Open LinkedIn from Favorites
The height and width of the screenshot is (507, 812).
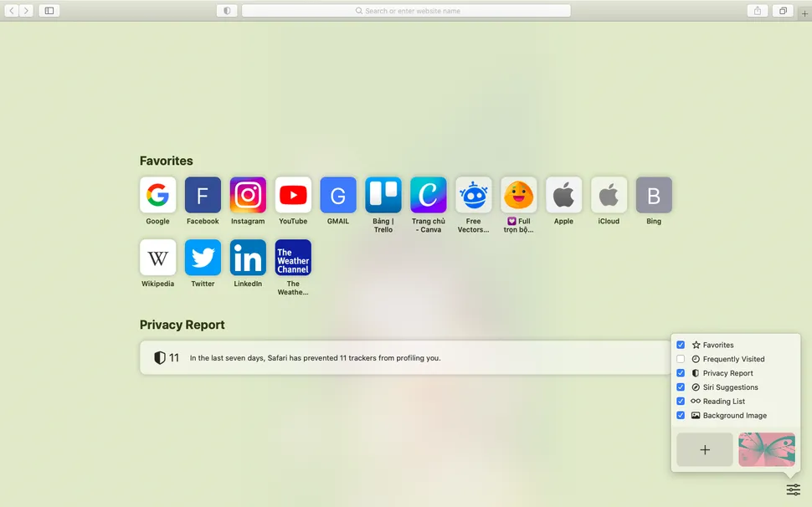(x=248, y=258)
